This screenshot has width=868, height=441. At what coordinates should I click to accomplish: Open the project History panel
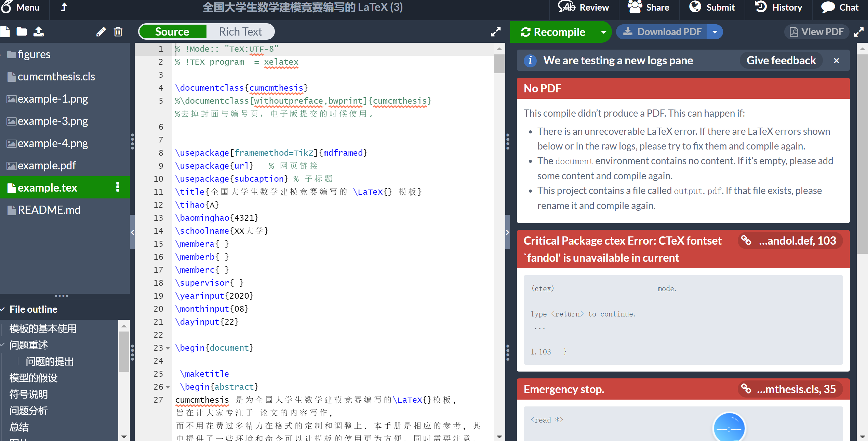[x=778, y=7]
